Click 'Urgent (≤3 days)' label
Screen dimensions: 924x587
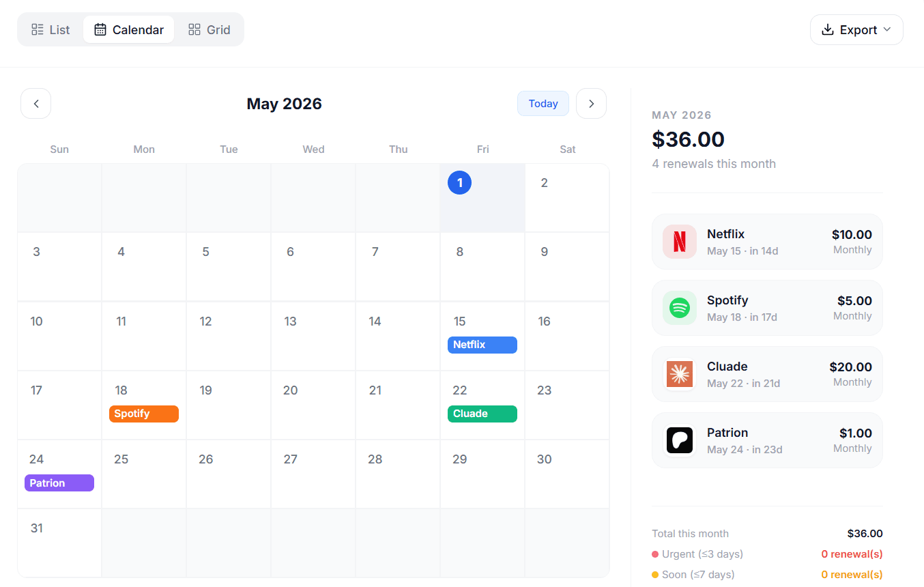coord(702,554)
